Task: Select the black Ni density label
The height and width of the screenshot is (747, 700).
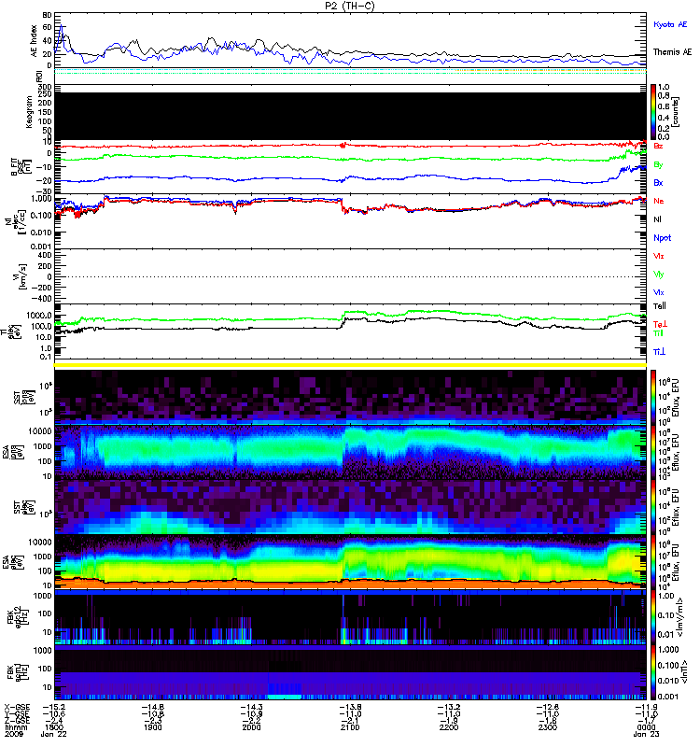Action: [x=658, y=219]
